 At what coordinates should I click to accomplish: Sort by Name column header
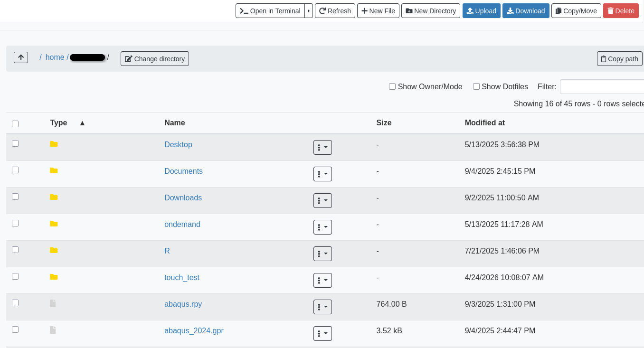click(175, 122)
